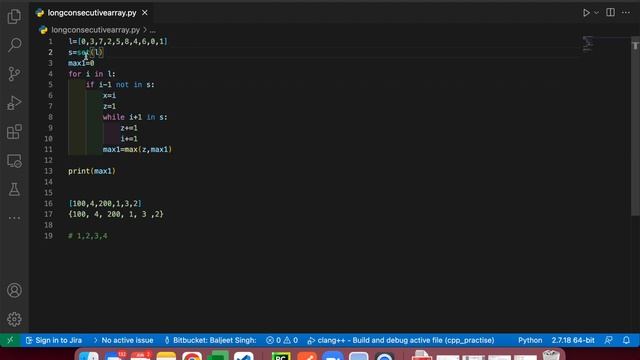The width and height of the screenshot is (640, 360).
Task: Open the remote window indicator
Action: (x=10, y=340)
